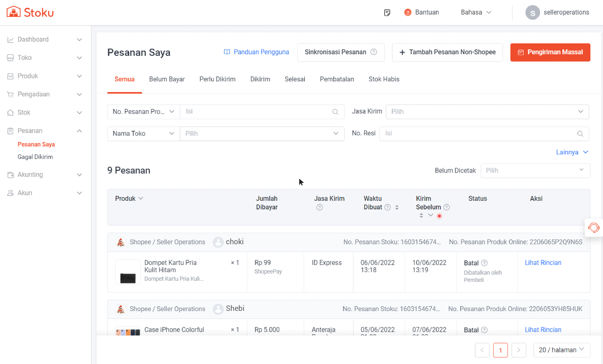The height and width of the screenshot is (364, 603).
Task: Expand the Lainnya filter options
Action: coord(572,152)
